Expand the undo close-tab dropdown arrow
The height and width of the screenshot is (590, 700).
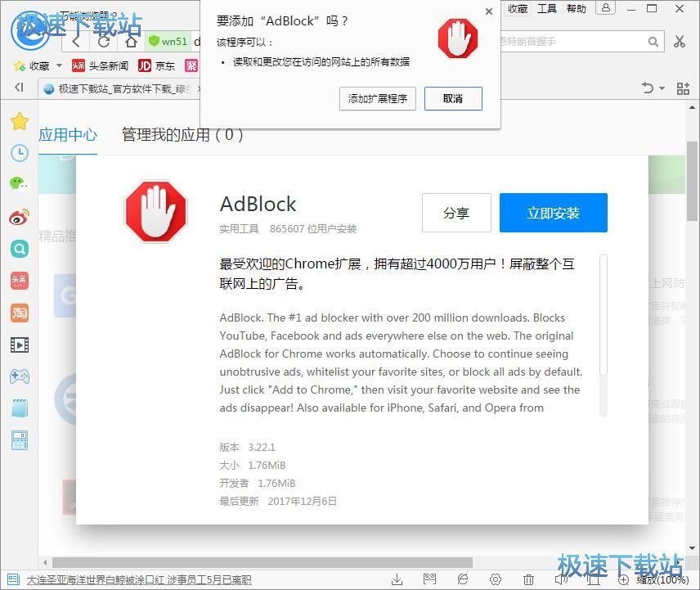(662, 88)
